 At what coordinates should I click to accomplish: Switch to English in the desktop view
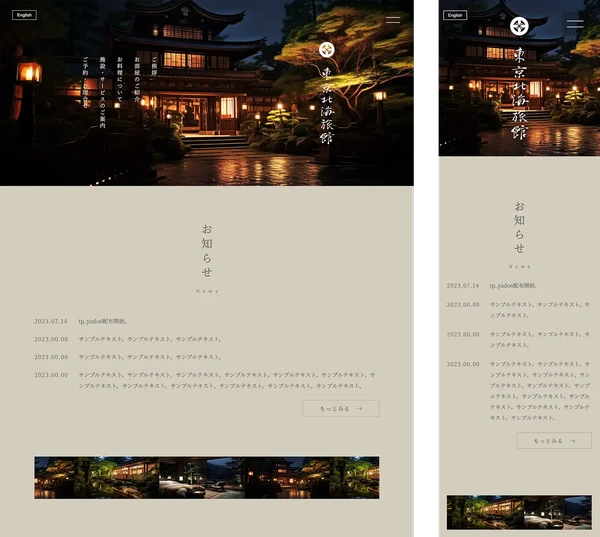click(24, 15)
